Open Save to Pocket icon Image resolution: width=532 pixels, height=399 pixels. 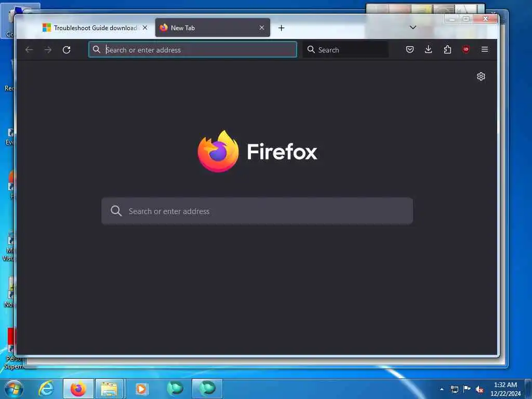pos(410,49)
